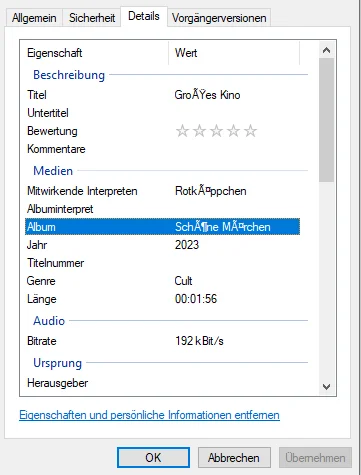Click the OK button
Image resolution: width=361 pixels, height=475 pixels.
pyautogui.click(x=153, y=458)
